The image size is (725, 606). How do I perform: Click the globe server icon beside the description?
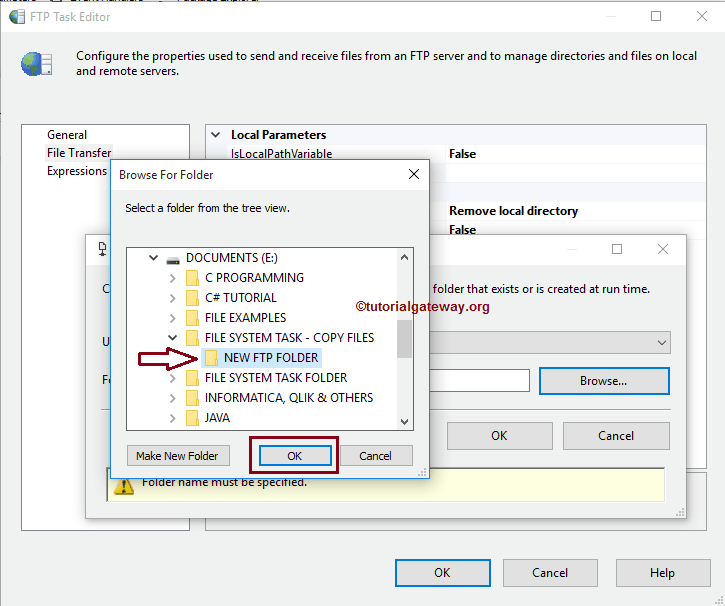[37, 64]
